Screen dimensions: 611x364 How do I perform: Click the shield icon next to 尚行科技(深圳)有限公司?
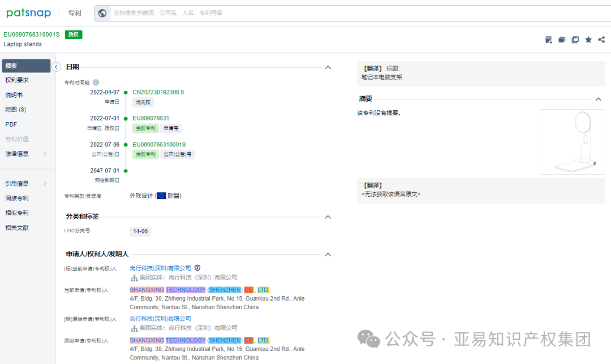click(197, 267)
